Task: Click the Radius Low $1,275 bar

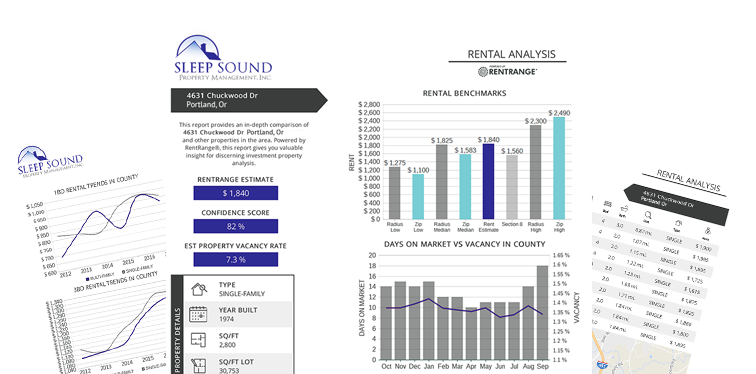Action: [394, 193]
